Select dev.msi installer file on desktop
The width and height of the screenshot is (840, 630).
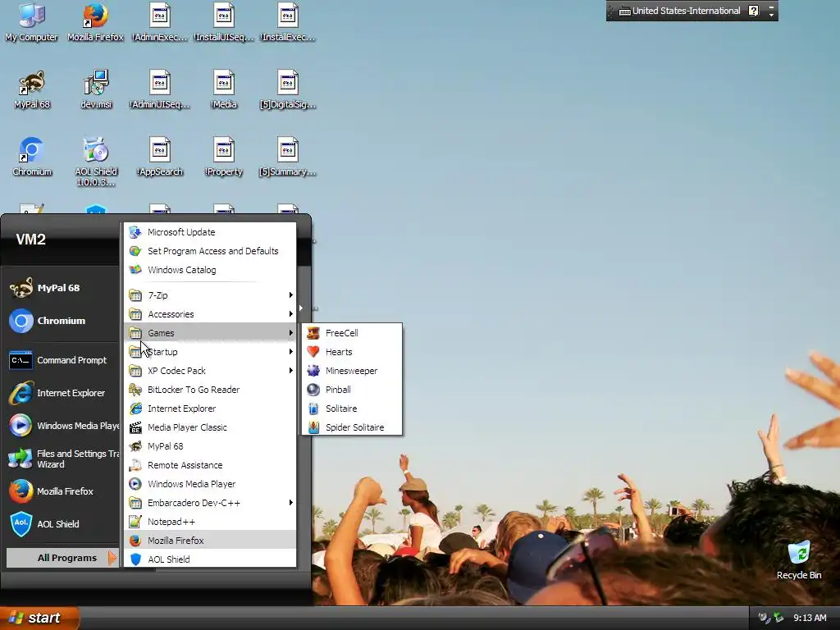(x=96, y=89)
